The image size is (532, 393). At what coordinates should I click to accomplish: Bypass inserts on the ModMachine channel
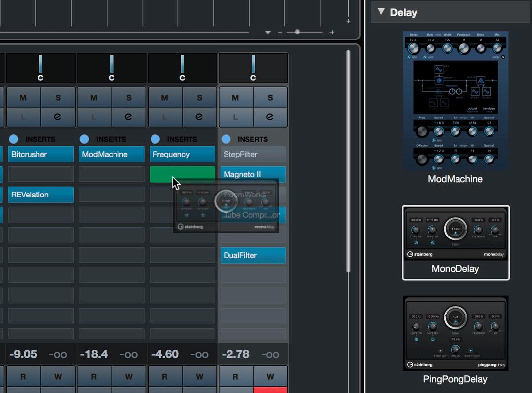[84, 139]
